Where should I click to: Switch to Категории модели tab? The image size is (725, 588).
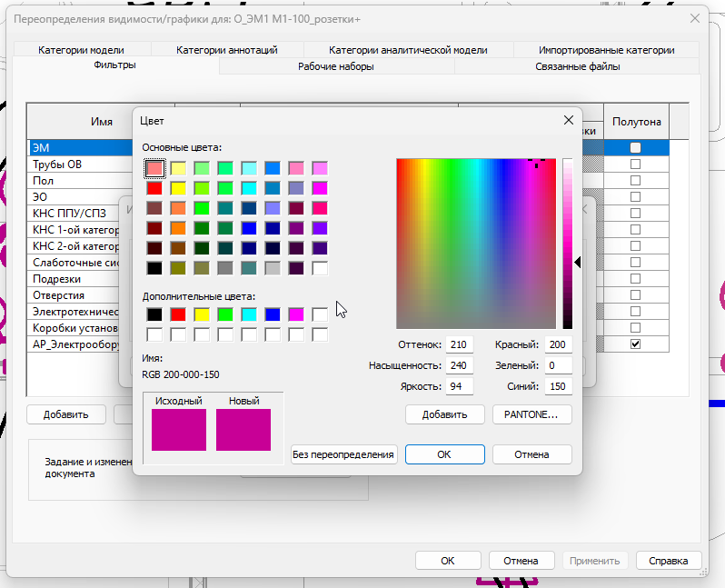point(82,50)
